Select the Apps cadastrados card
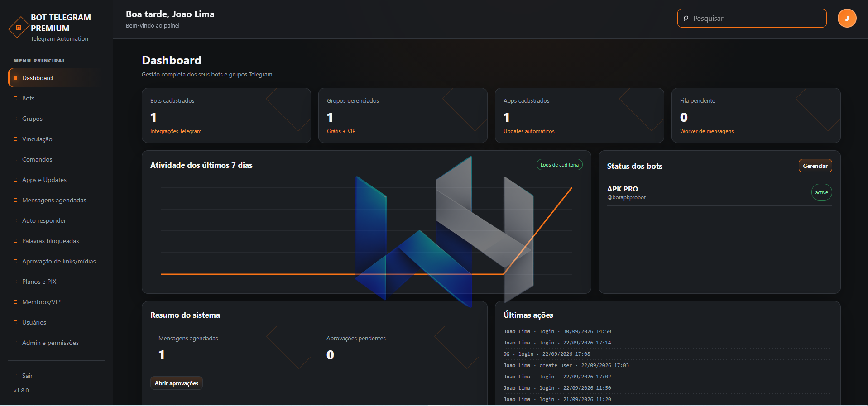Image resolution: width=868 pixels, height=406 pixels. 580,115
